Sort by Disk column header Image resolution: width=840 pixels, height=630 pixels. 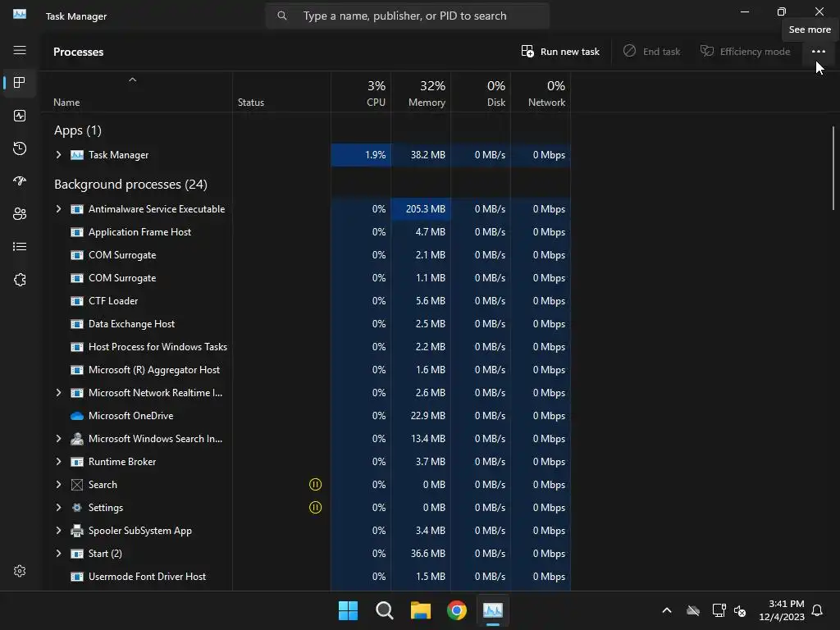[x=481, y=93]
